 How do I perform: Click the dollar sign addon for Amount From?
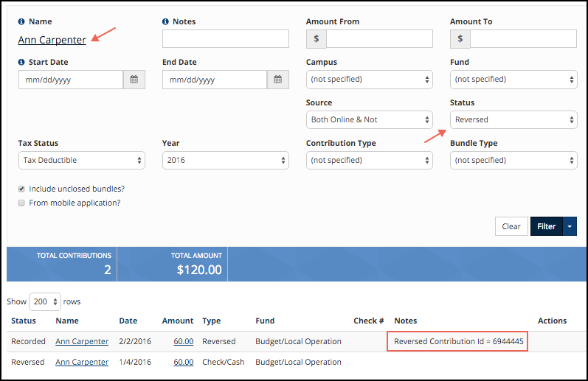click(x=316, y=38)
